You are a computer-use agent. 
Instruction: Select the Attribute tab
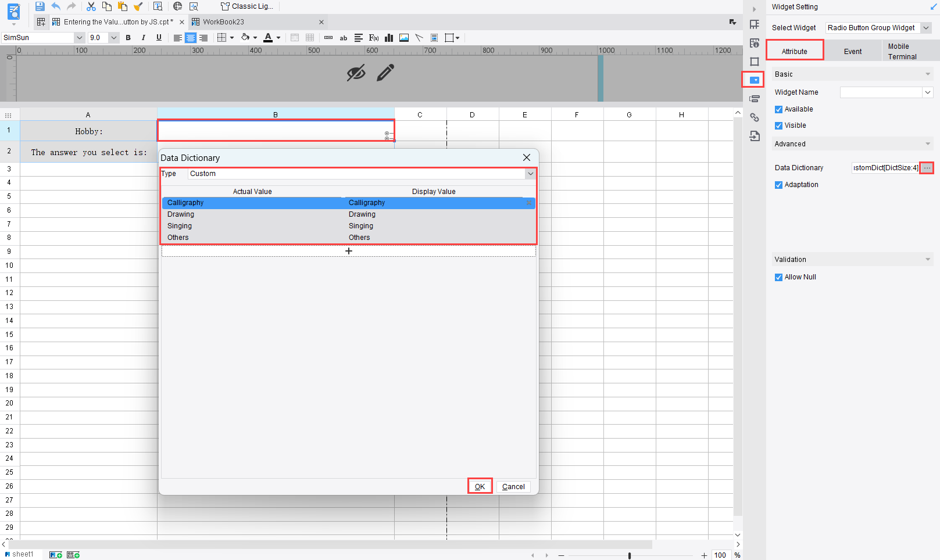pyautogui.click(x=795, y=51)
